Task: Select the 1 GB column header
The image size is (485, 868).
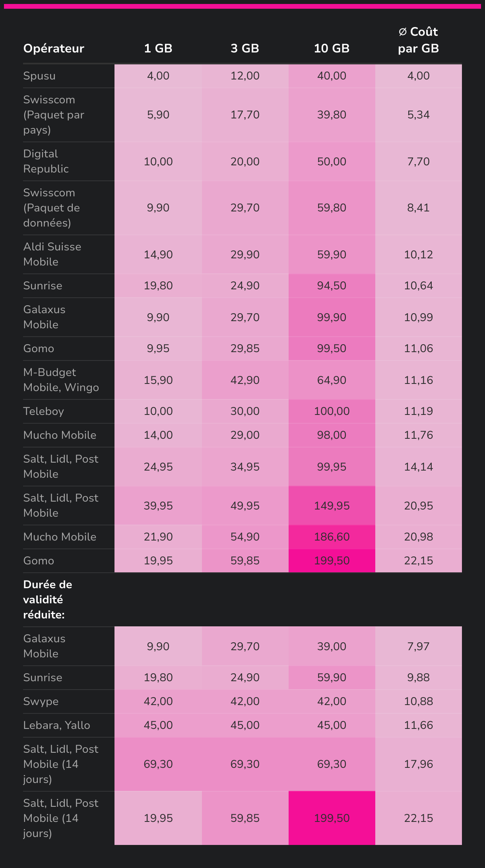Action: coord(158,48)
